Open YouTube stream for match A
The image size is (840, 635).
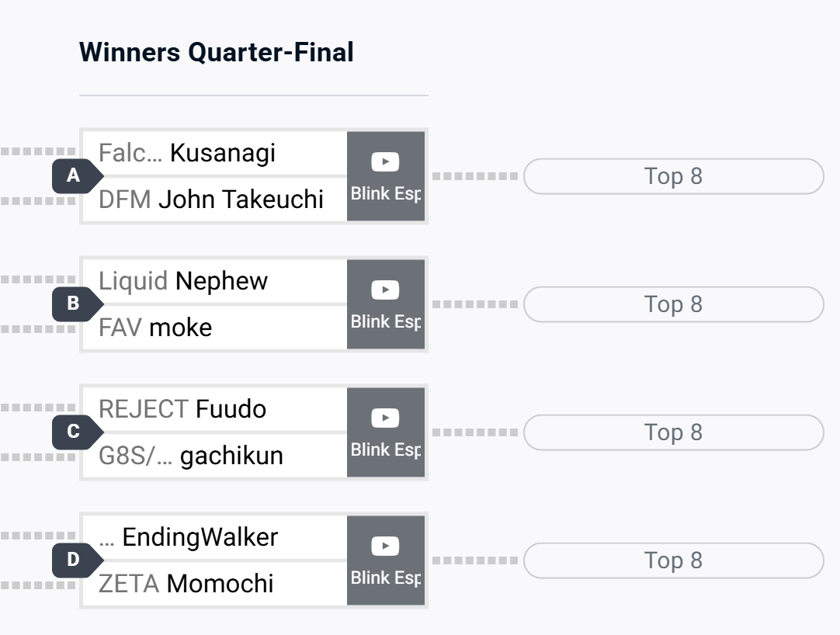point(386,176)
